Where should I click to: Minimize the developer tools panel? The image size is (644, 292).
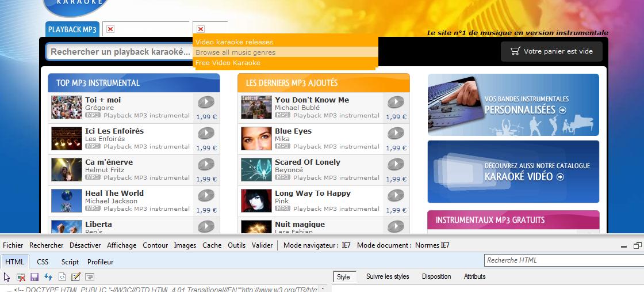(x=624, y=247)
